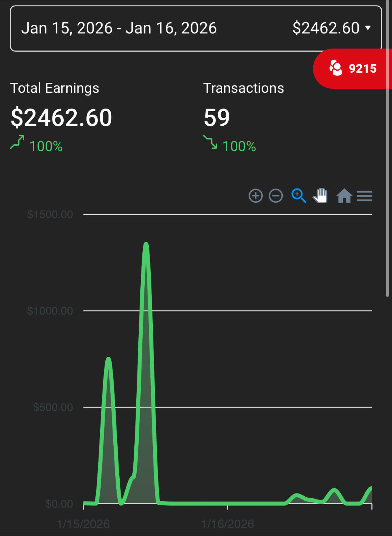392x536 pixels.
Task: Enable the panning hand tool
Action: point(321,196)
